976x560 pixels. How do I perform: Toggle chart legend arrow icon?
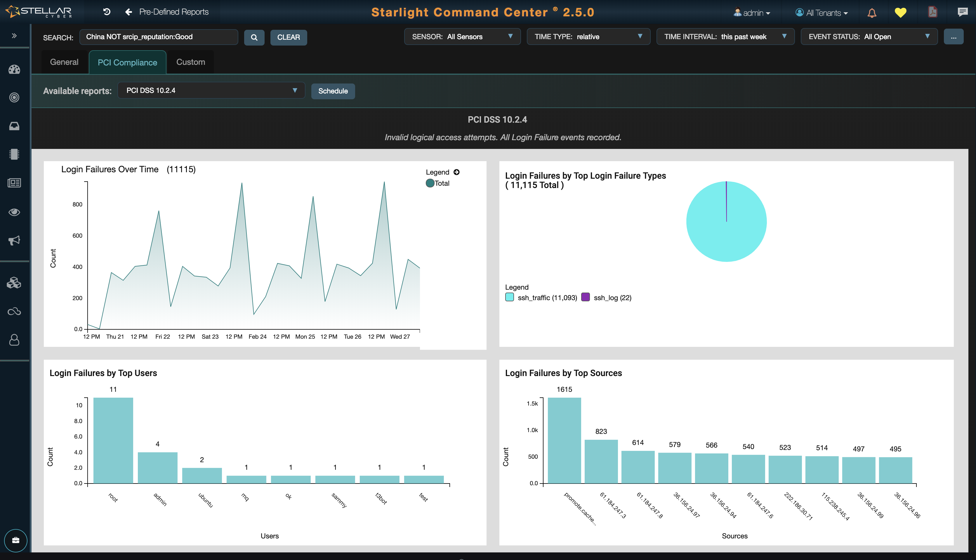coord(457,172)
